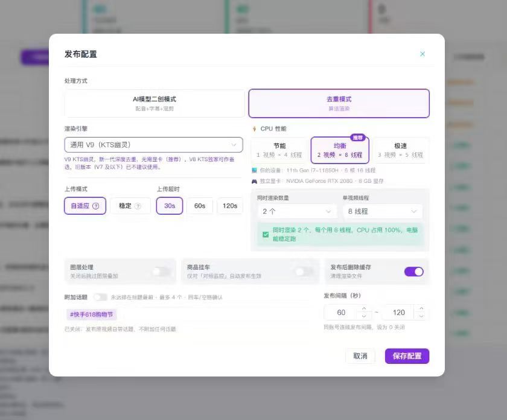This screenshot has width=507, height=420.
Task: Open the 单视频线程 dropdown showing 8 线程
Action: (x=383, y=211)
